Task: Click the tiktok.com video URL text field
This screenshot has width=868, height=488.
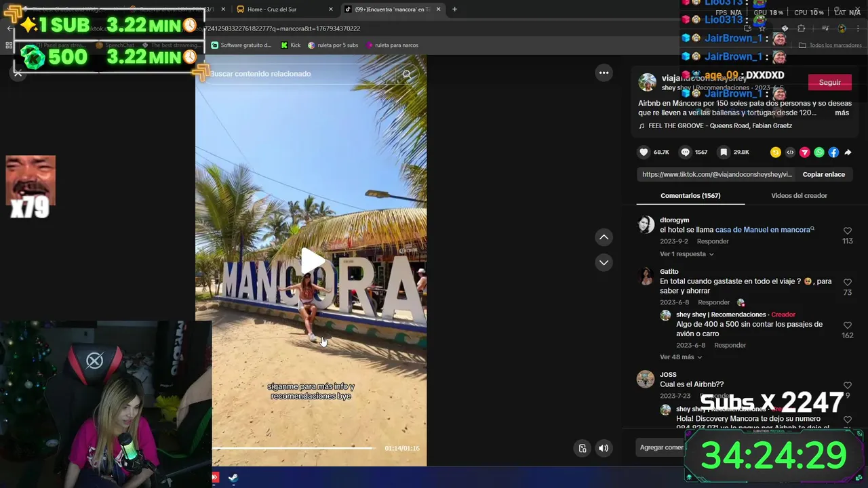Action: [x=716, y=174]
